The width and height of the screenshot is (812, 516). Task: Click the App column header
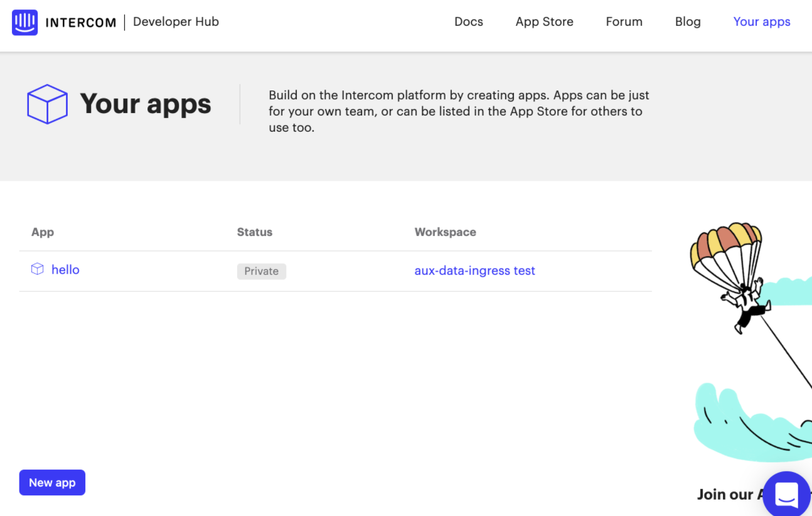pos(43,232)
